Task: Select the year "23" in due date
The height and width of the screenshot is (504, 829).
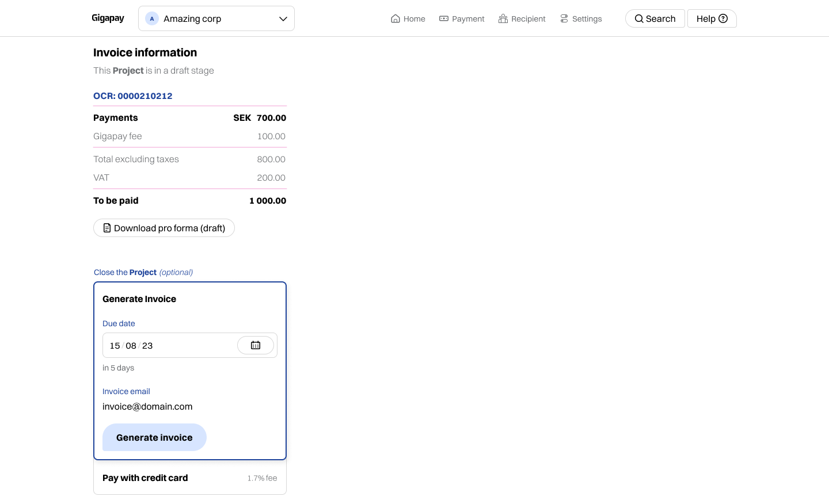Action: click(147, 346)
